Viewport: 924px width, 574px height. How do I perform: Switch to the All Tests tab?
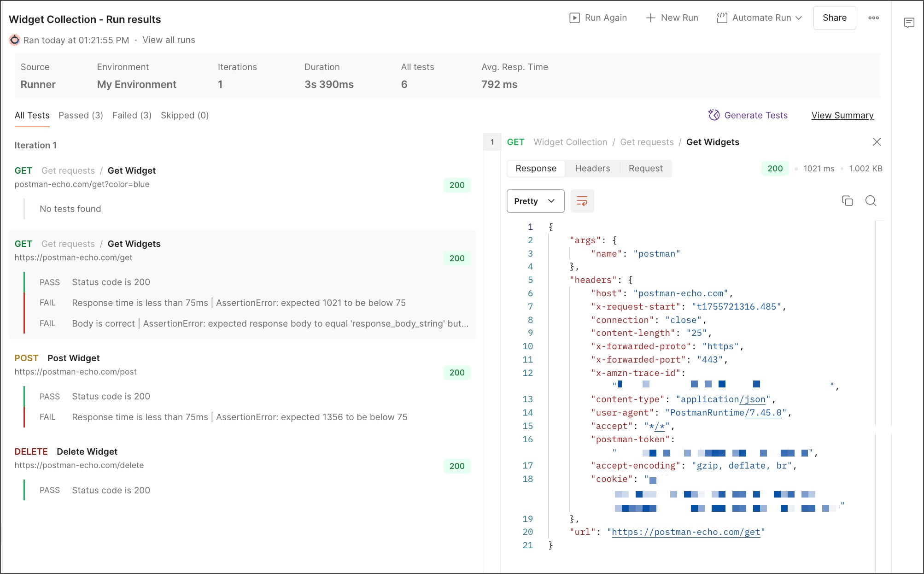32,116
